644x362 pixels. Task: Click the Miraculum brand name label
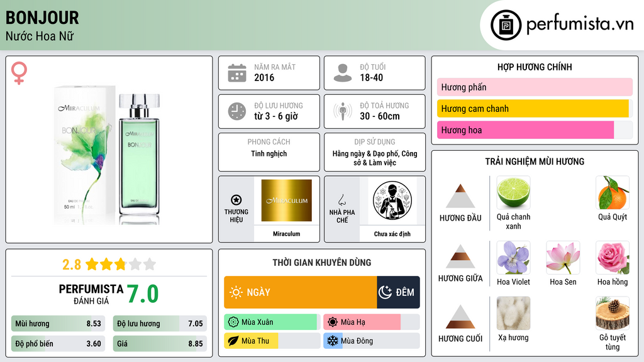(286, 234)
